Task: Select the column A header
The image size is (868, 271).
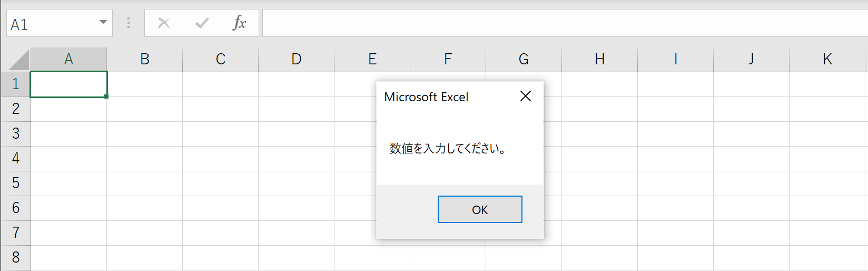Action: click(68, 59)
